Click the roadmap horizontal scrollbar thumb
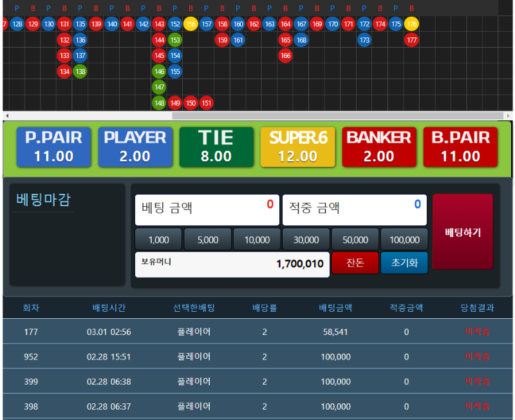This screenshot has width=515, height=420. (x=337, y=116)
